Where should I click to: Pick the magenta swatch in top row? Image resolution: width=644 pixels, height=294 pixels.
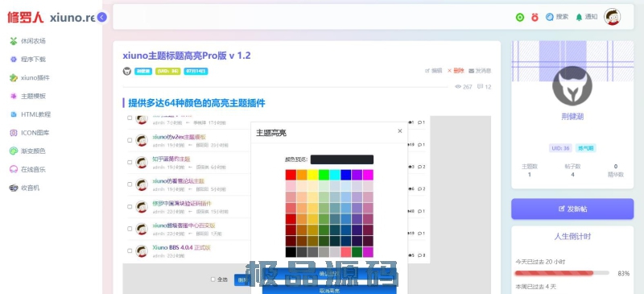368,175
